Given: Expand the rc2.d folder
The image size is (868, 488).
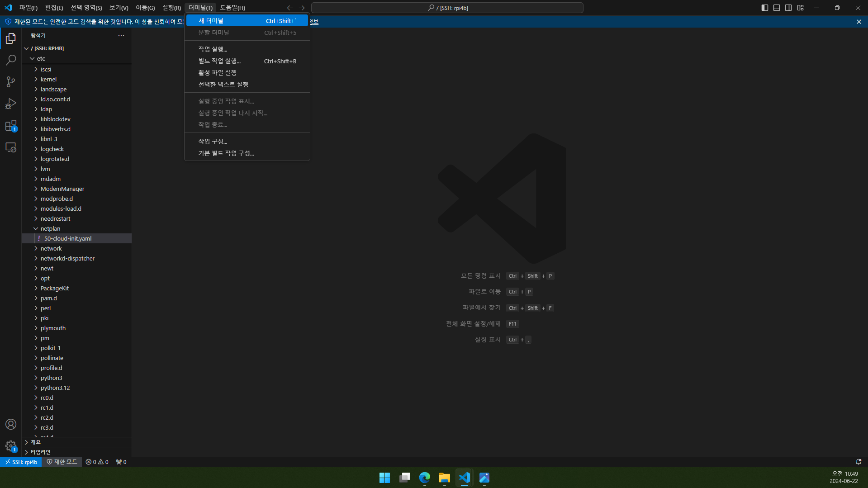Looking at the screenshot, I should pyautogui.click(x=77, y=418).
